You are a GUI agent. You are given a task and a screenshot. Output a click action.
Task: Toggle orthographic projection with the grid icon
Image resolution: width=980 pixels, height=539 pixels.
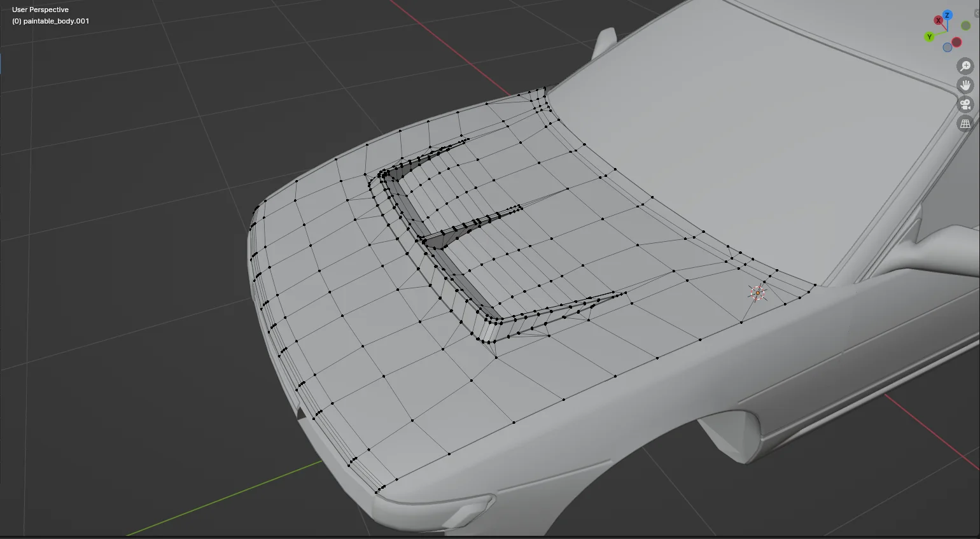[965, 124]
